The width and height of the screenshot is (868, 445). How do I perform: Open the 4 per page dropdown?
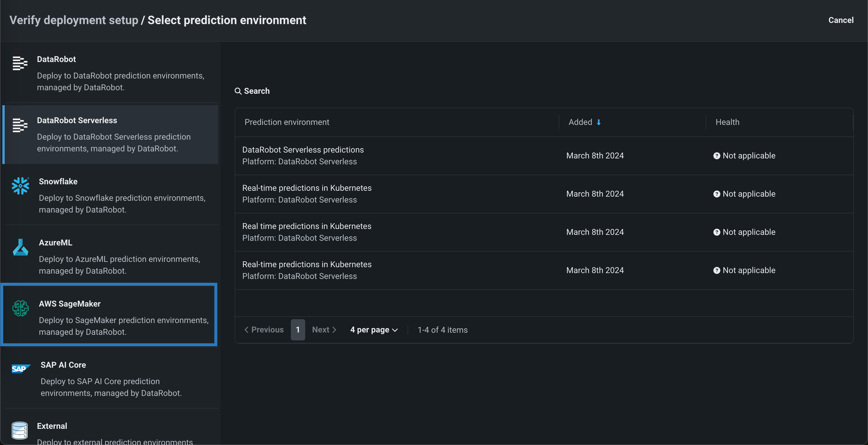click(x=374, y=330)
